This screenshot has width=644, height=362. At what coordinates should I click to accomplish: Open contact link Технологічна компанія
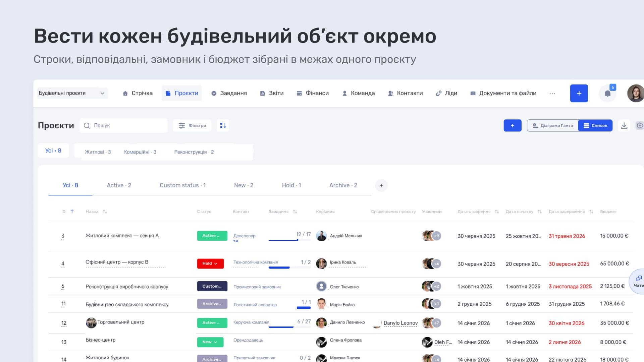click(256, 262)
